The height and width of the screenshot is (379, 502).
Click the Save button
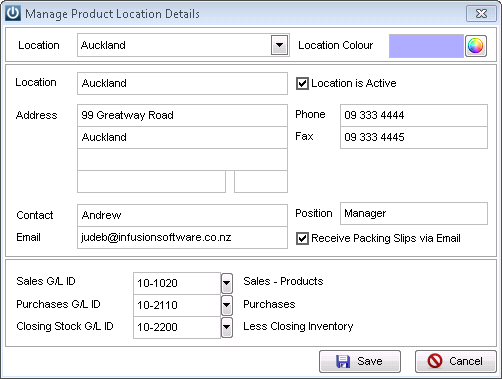tap(360, 361)
